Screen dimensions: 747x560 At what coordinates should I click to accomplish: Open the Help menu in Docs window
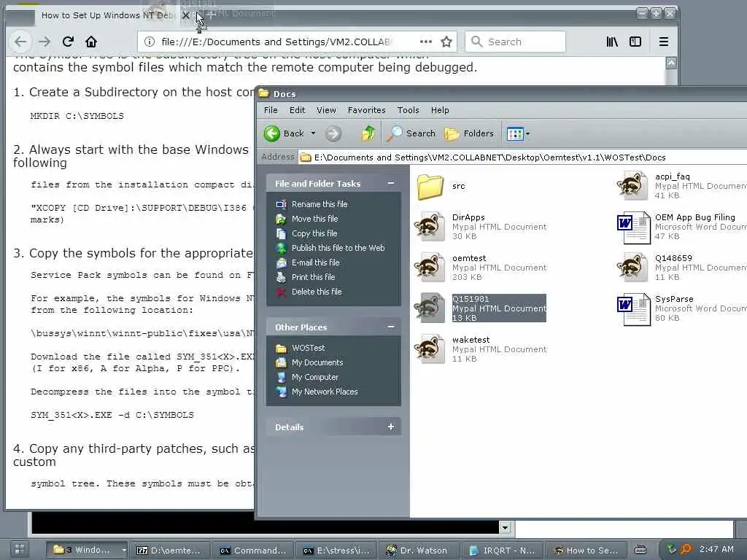tap(440, 110)
